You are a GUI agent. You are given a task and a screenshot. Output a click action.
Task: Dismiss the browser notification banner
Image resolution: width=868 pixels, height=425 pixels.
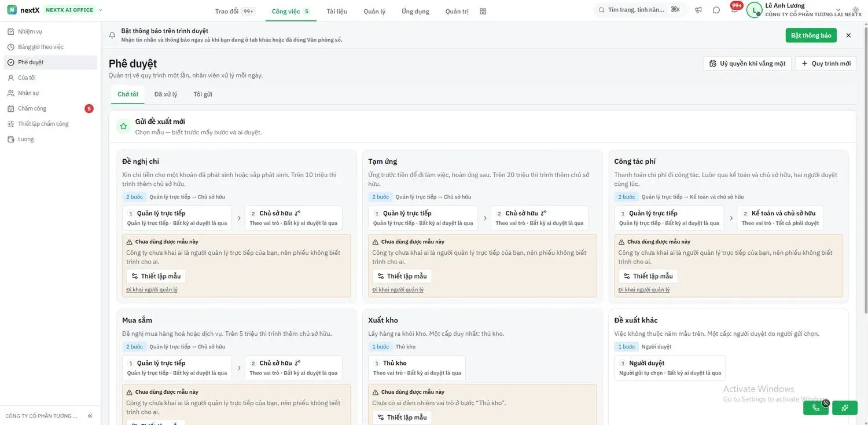point(848,35)
